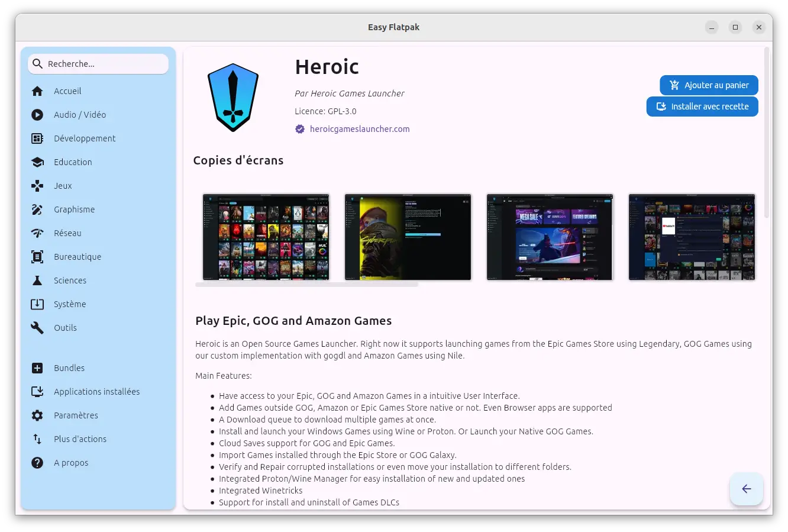Viewport: 788px width, 532px height.
Task: Click "Cloud Saves support for GOG" bullet
Action: point(306,443)
